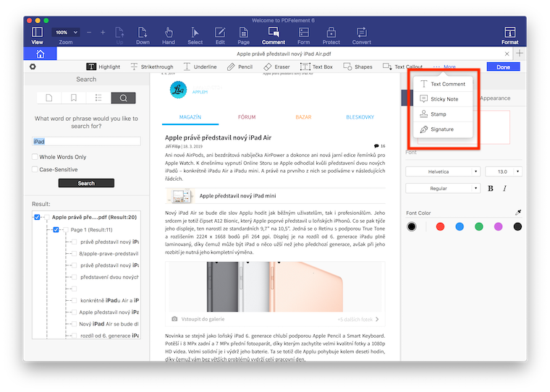Viewport: 550px width, 392px height.
Task: Pick the blue font color swatch
Action: coord(460,226)
